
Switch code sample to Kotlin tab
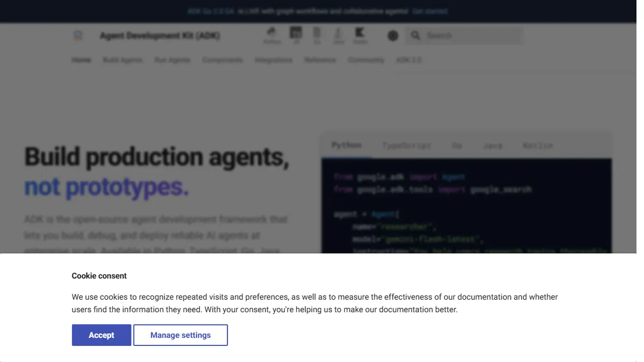tap(538, 146)
